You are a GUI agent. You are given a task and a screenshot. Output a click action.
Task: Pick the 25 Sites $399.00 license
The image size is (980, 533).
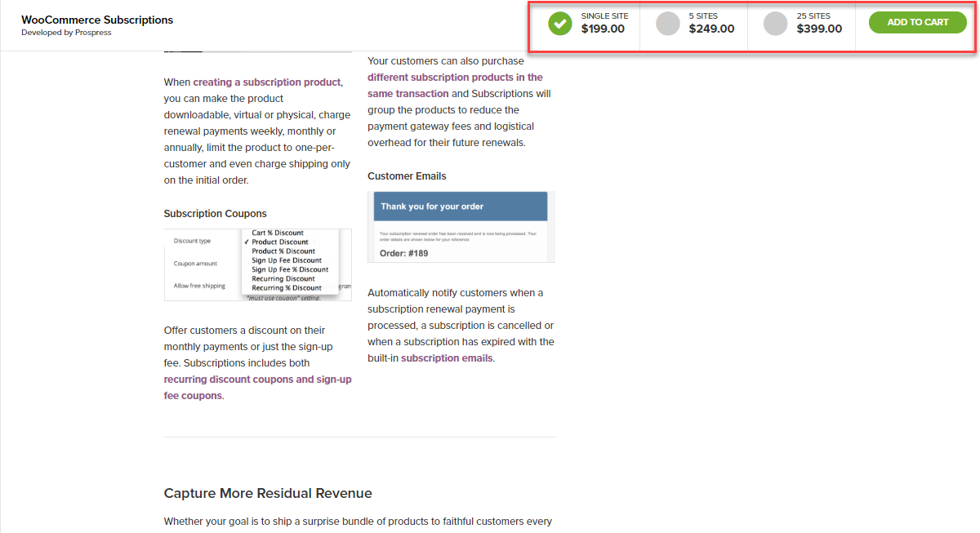(803, 24)
